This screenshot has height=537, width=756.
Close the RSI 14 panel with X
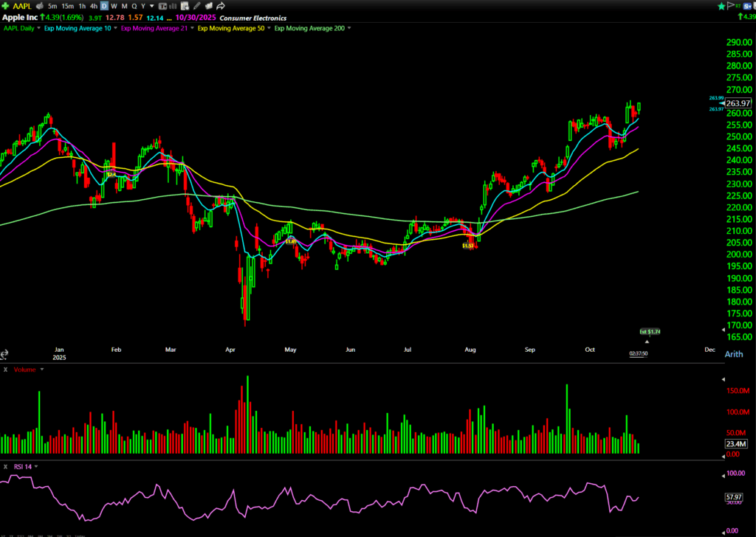(5, 466)
